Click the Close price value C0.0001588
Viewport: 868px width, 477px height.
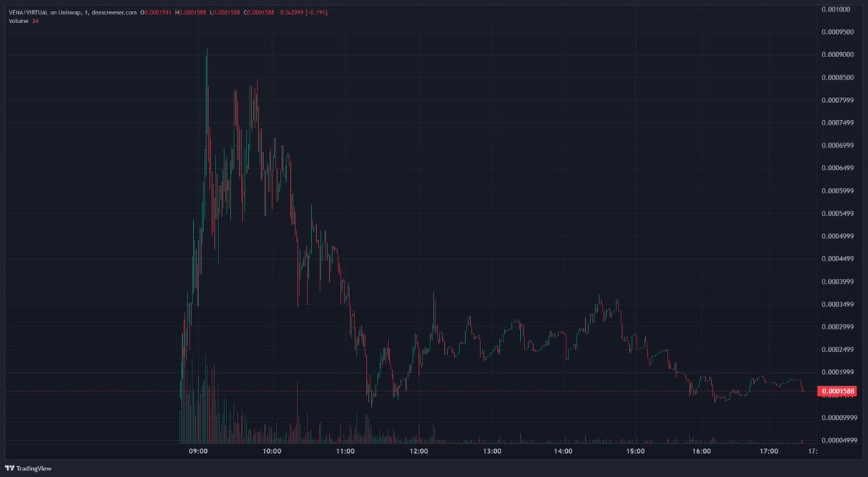pos(260,12)
